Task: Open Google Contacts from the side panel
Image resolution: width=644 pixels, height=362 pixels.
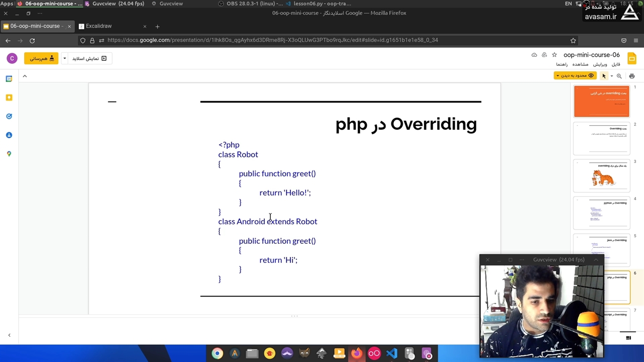Action: tap(9, 135)
